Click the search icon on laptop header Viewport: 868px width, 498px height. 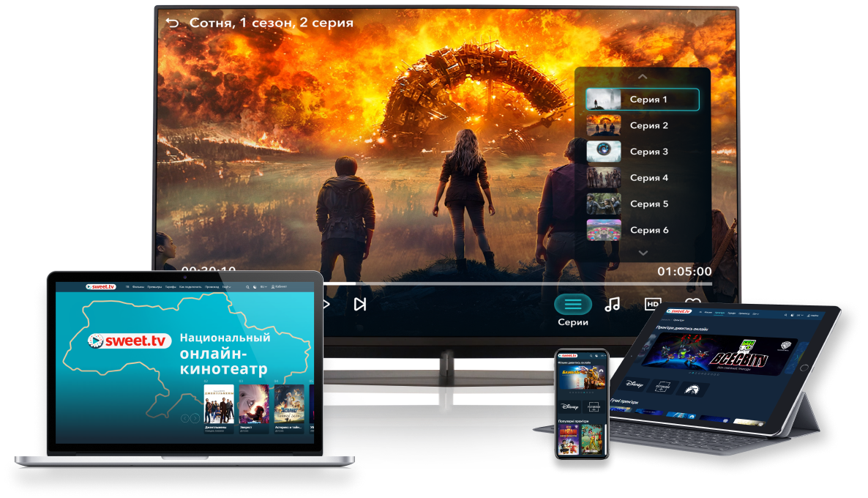(x=247, y=287)
